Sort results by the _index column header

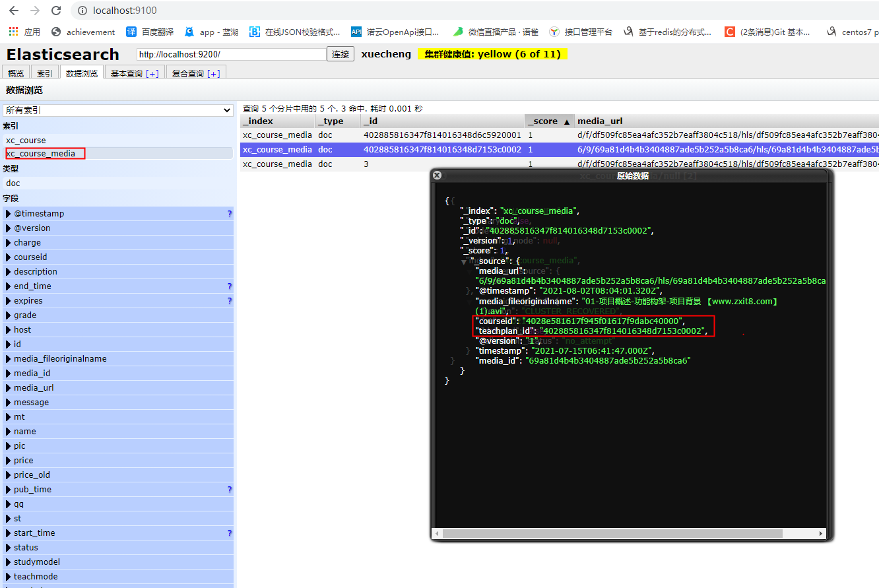[278, 121]
